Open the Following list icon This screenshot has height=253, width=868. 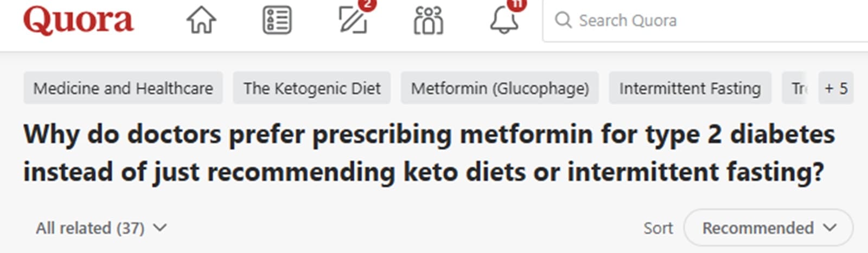[x=277, y=21]
